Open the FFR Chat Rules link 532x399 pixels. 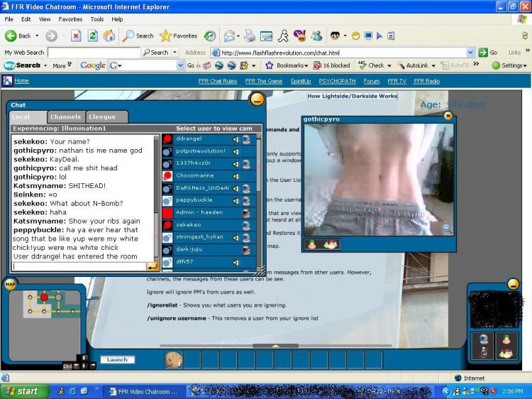218,81
